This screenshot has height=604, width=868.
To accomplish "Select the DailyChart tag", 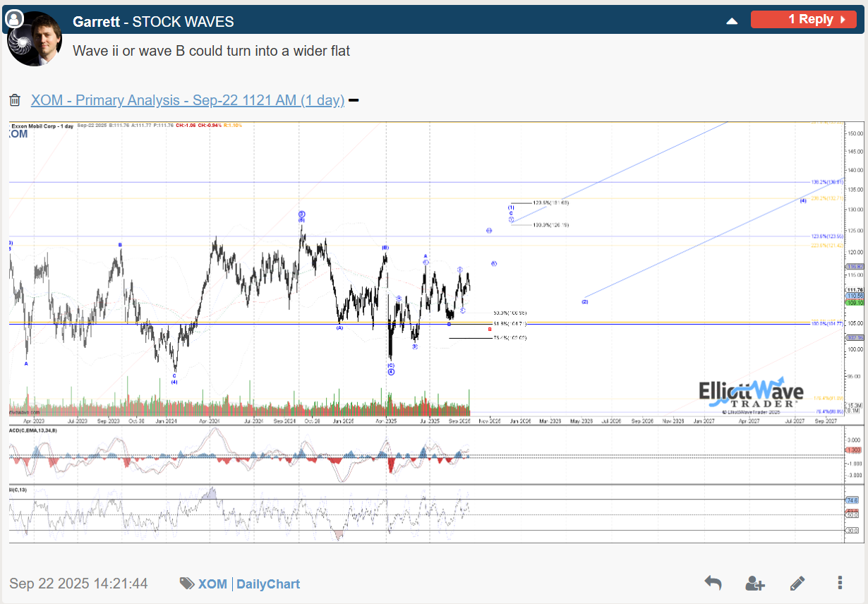I will (x=268, y=584).
